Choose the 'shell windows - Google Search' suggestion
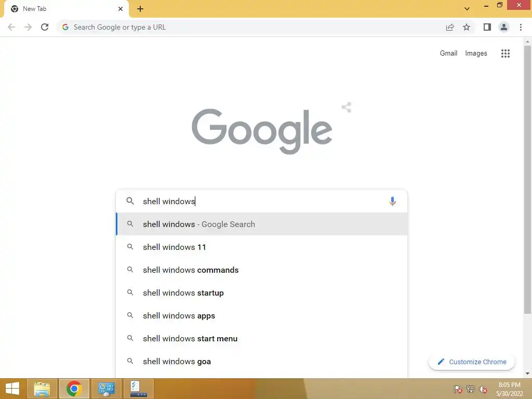The width and height of the screenshot is (532, 399). [x=261, y=224]
